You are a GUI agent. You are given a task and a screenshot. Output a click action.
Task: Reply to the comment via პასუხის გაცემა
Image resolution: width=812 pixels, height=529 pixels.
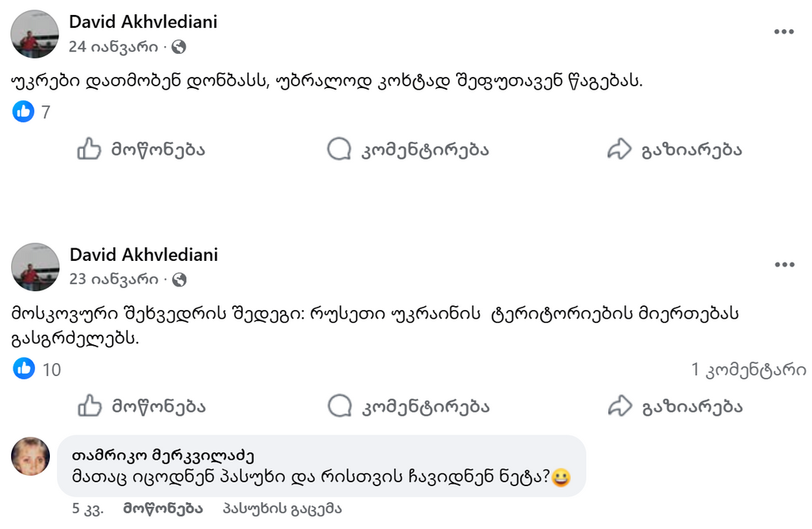click(x=282, y=509)
